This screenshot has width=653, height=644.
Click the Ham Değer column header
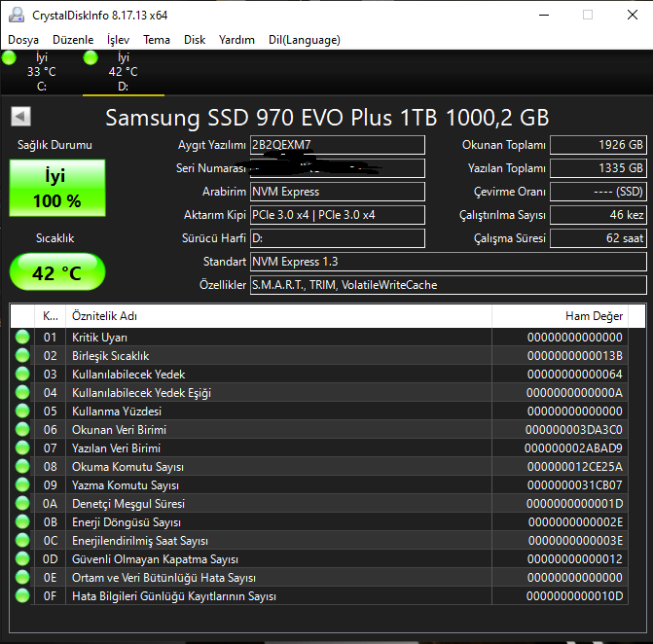coord(561,316)
